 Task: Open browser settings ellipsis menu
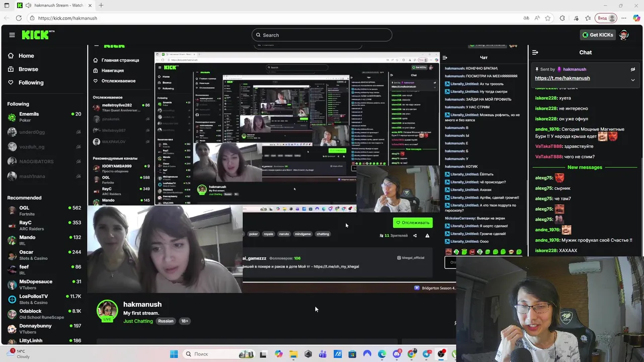coord(624,18)
